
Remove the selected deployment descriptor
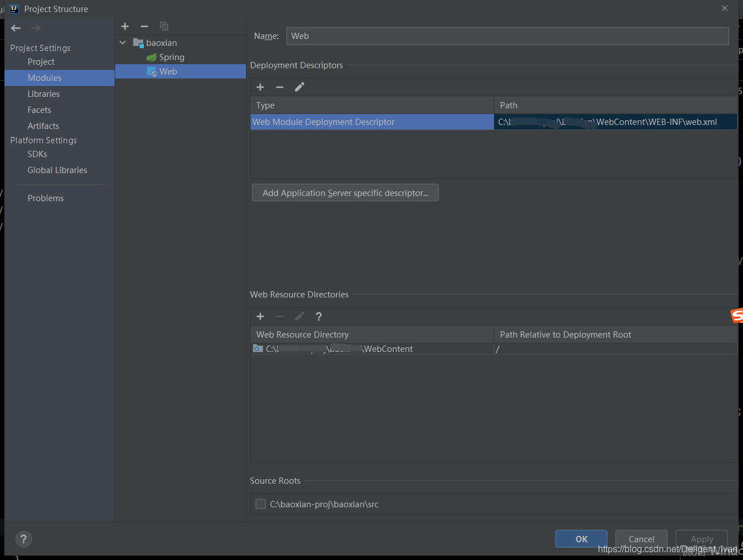[280, 87]
